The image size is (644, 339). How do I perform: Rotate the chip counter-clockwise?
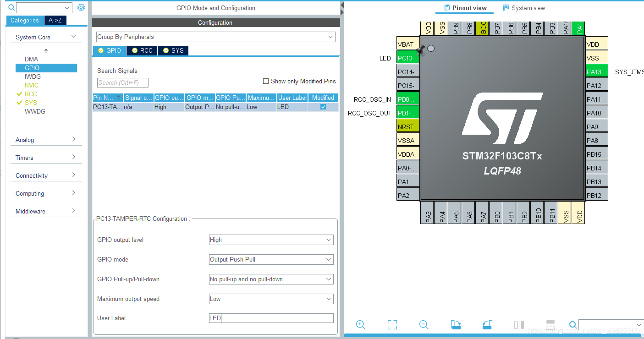coord(487,325)
